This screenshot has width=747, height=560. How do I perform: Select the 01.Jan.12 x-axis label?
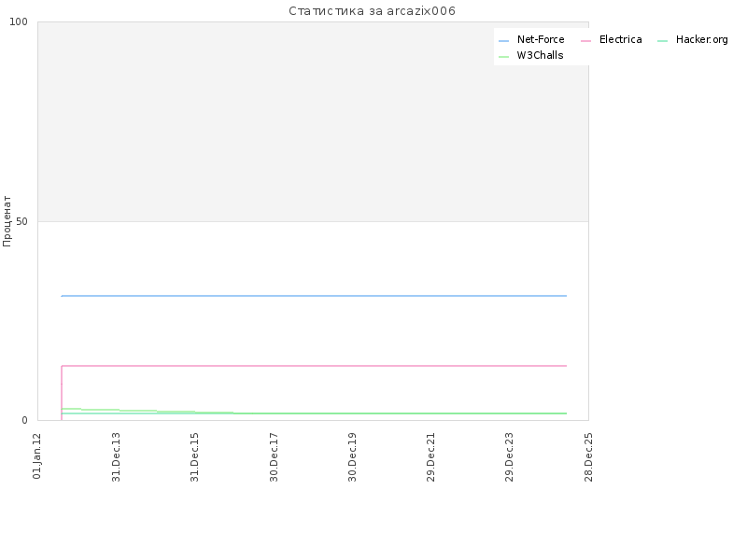pos(37,456)
